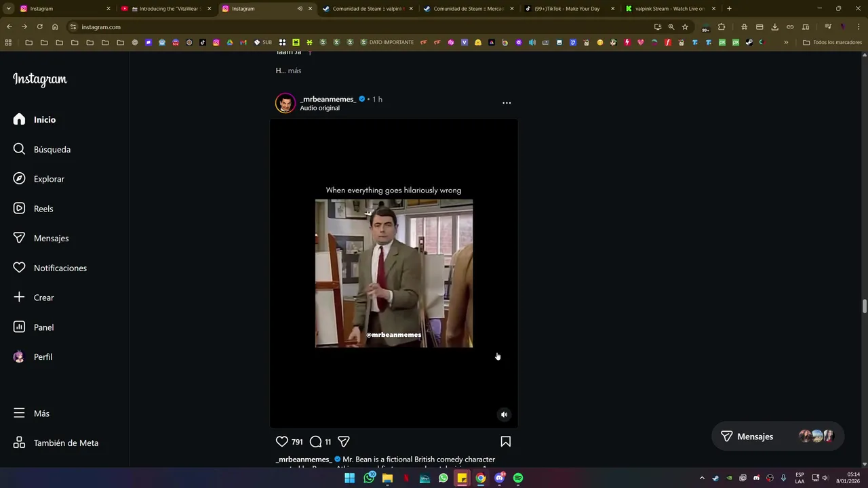Viewport: 868px width, 488px height.
Task: Toggle the video sound button
Action: (504, 414)
